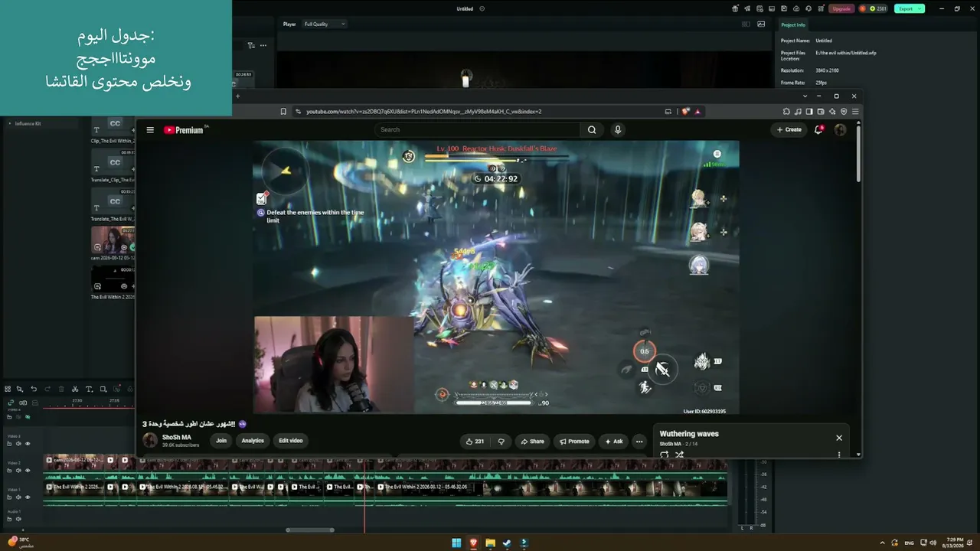Start YouTube voice search with the microphone
980x551 pixels.
(618, 130)
